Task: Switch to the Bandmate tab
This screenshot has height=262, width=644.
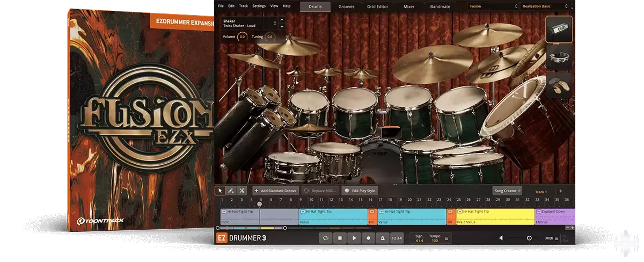Action: [x=440, y=6]
